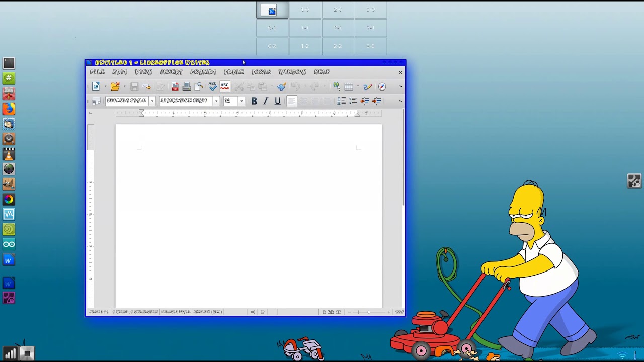
Task: Print the document with the printer icon
Action: 187,86
